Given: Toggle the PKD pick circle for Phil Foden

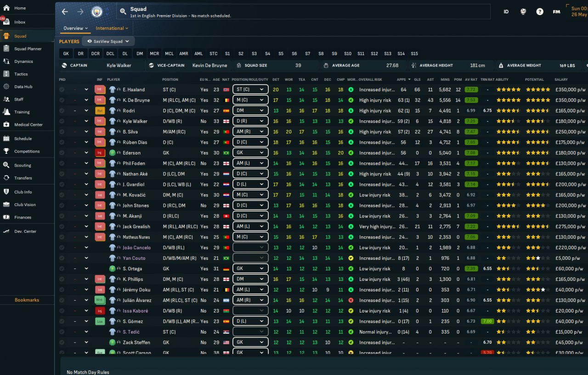Looking at the screenshot, I should [62, 163].
